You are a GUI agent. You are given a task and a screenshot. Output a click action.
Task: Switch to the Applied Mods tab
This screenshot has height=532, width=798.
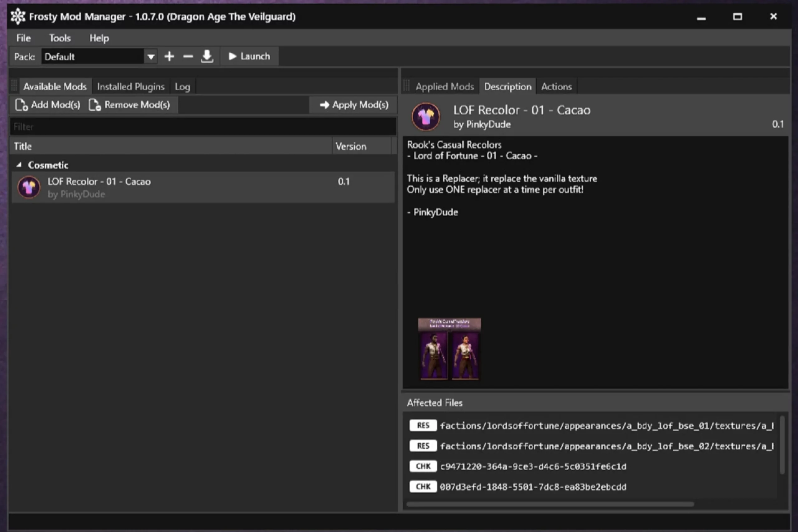[x=445, y=87]
